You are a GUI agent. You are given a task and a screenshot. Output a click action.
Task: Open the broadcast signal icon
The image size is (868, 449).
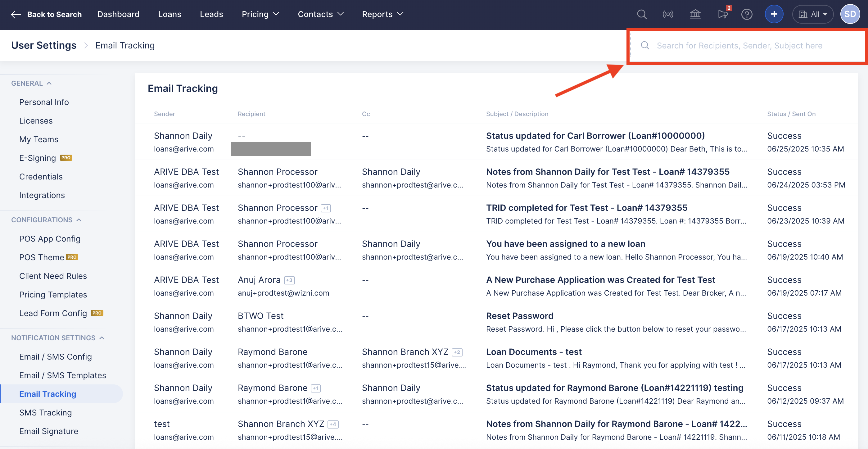pyautogui.click(x=668, y=14)
